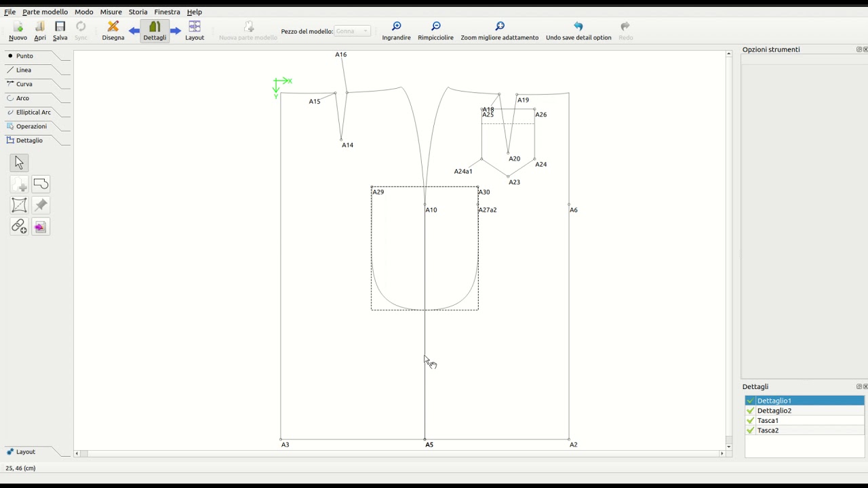Click the blue right arrow in the toolbar
This screenshot has width=868, height=488.
176,30
